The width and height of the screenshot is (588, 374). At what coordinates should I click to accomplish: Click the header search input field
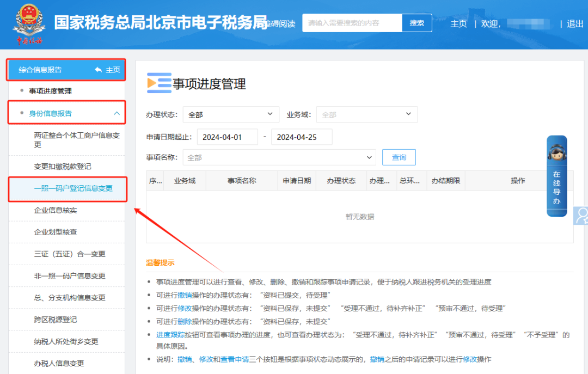[x=352, y=23]
